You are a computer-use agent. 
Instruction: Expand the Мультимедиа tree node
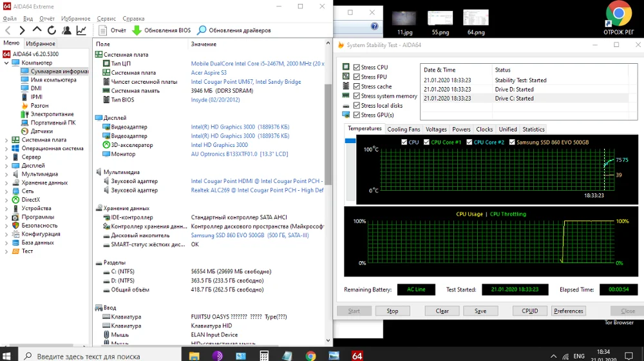(6, 174)
